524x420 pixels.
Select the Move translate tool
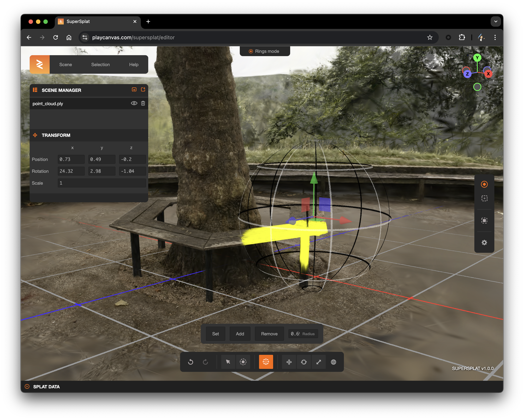(x=289, y=362)
